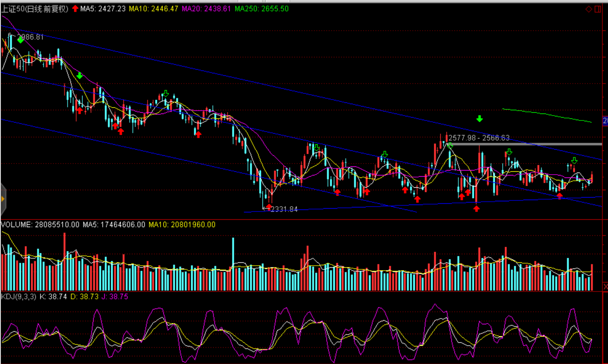Click the 2331.84 lowest price label
The image size is (608, 364).
(284, 209)
